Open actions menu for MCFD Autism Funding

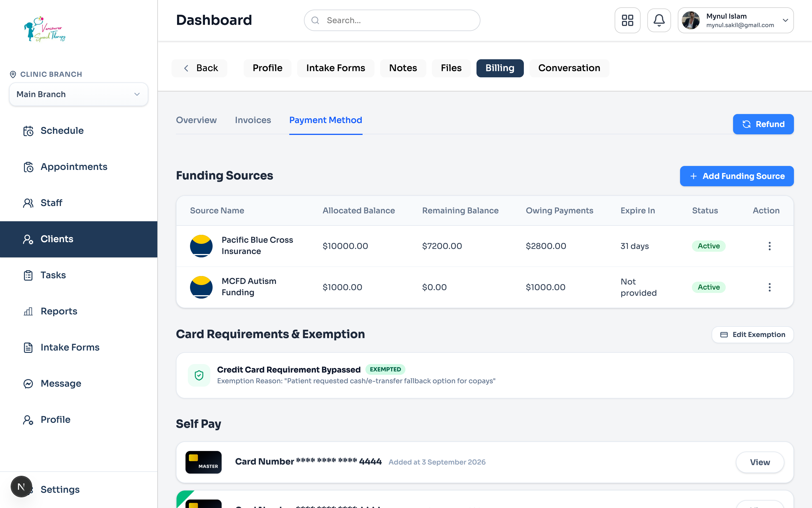tap(769, 287)
